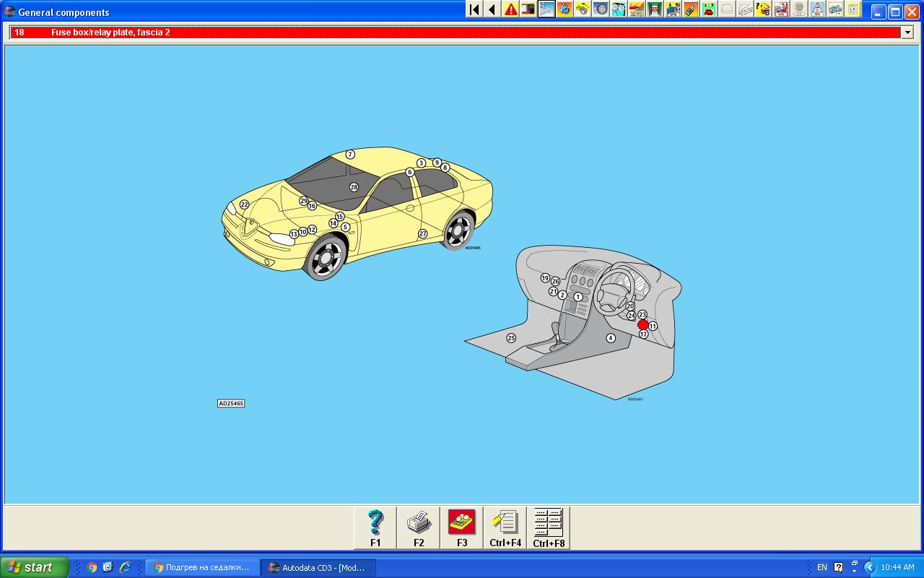This screenshot has height=578, width=924.
Task: Click the AD25465 image reference label
Action: 231,403
